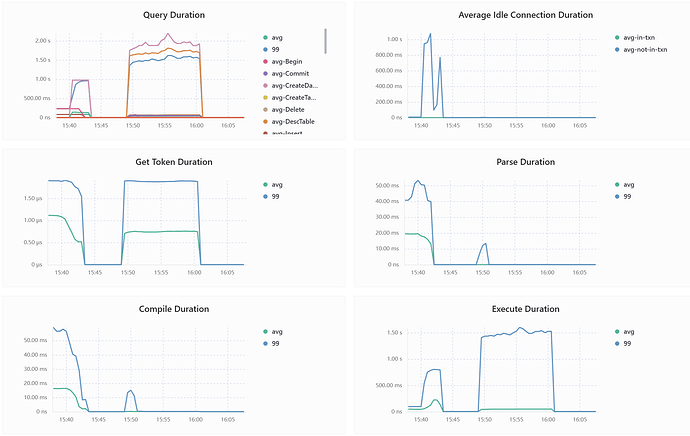This screenshot has width=690, height=436.
Task: Toggle the avg-Commit legend entry
Action: click(286, 73)
